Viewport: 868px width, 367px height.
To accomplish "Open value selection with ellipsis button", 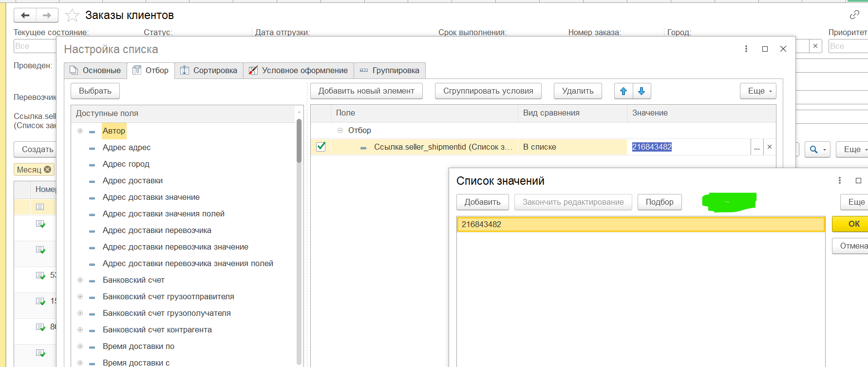I will tap(756, 147).
